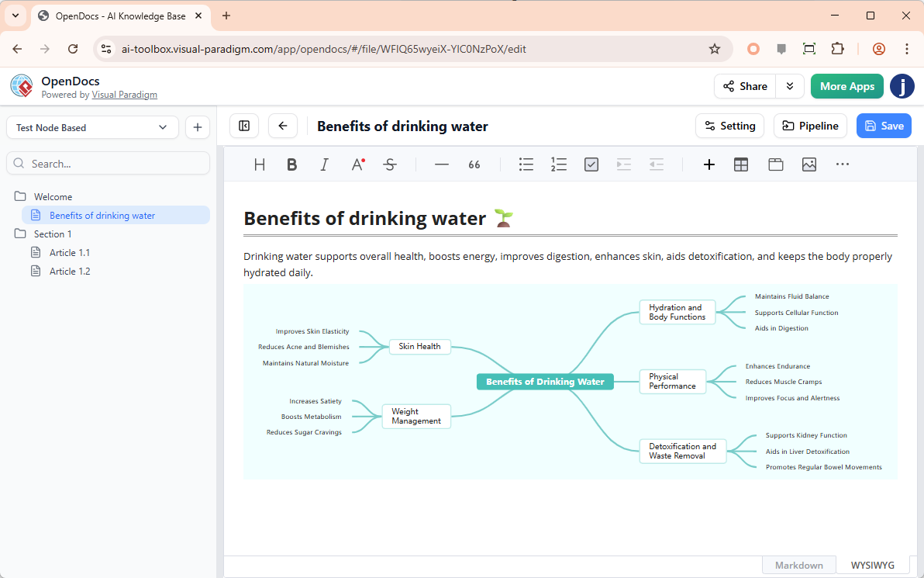Expand the Share button options chevron
The height and width of the screenshot is (578, 924).
pyautogui.click(x=790, y=86)
